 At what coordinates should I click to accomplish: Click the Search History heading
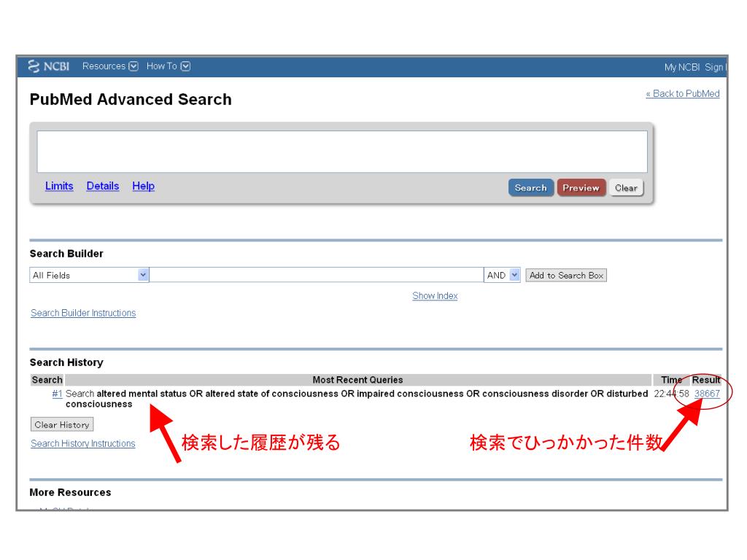66,362
